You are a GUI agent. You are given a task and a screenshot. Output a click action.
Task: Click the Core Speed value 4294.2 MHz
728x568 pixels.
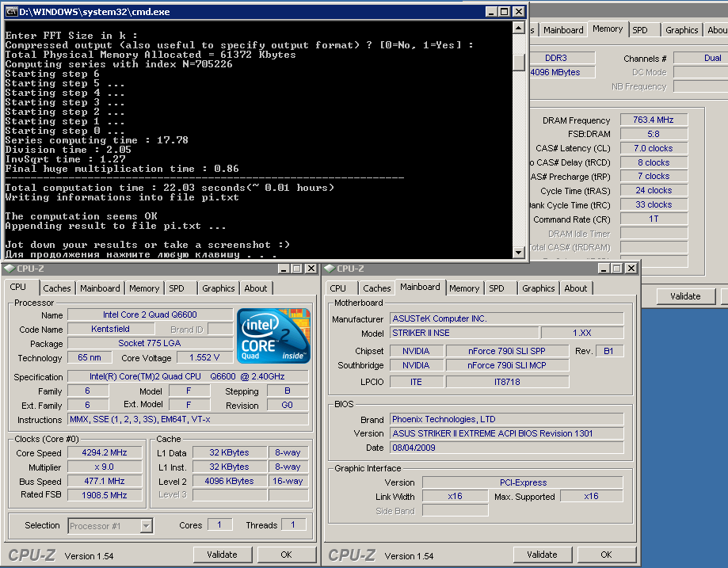(x=105, y=453)
